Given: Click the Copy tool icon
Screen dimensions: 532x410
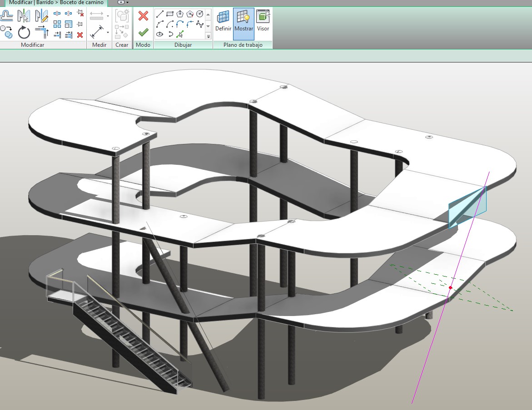Looking at the screenshot, I should (6, 32).
